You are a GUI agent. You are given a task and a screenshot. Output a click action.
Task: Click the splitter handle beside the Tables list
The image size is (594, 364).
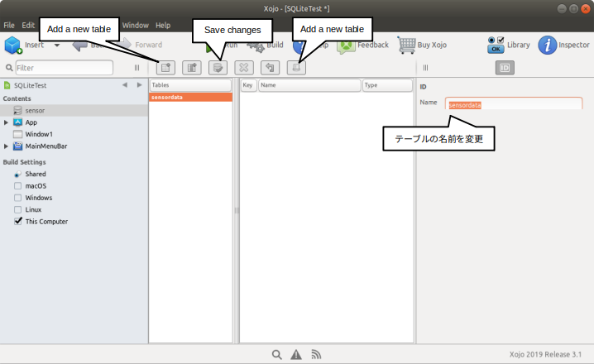click(x=237, y=210)
